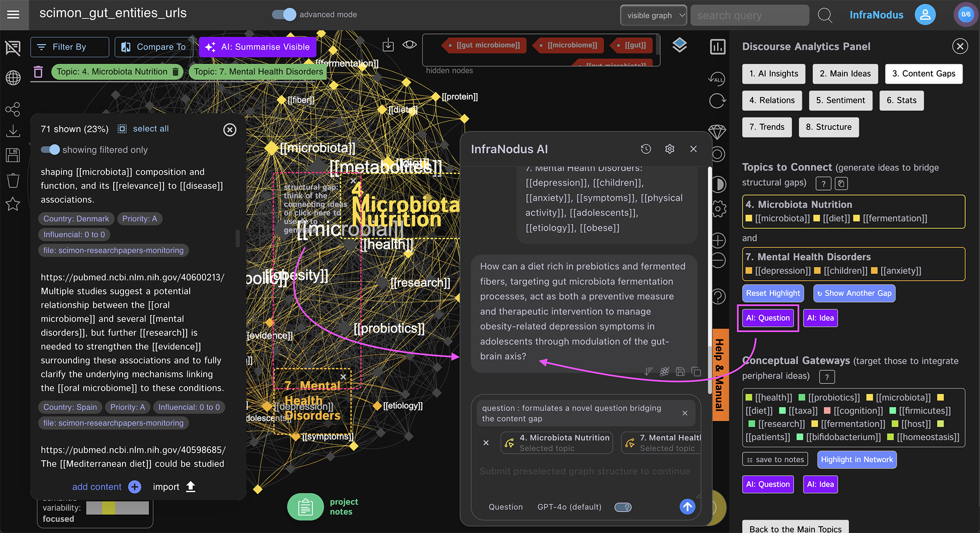
Task: Click Reset Highlight button
Action: click(x=773, y=293)
